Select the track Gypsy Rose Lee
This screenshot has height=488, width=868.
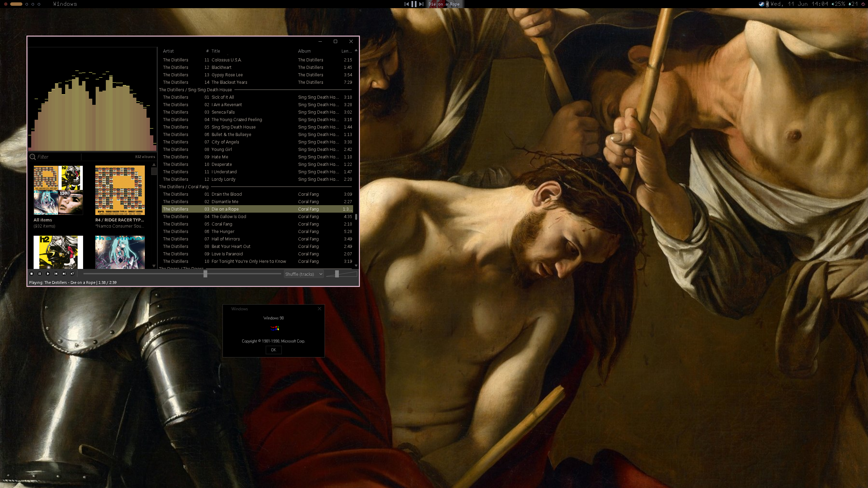pos(257,75)
